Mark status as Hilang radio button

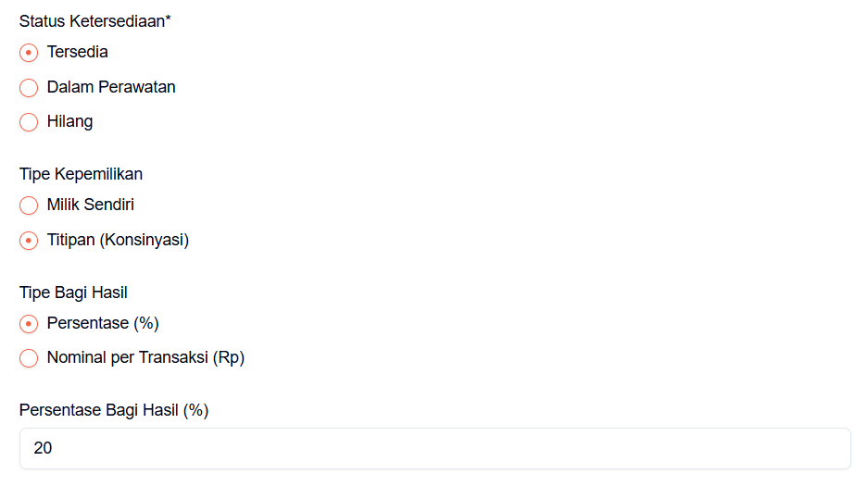point(29,122)
